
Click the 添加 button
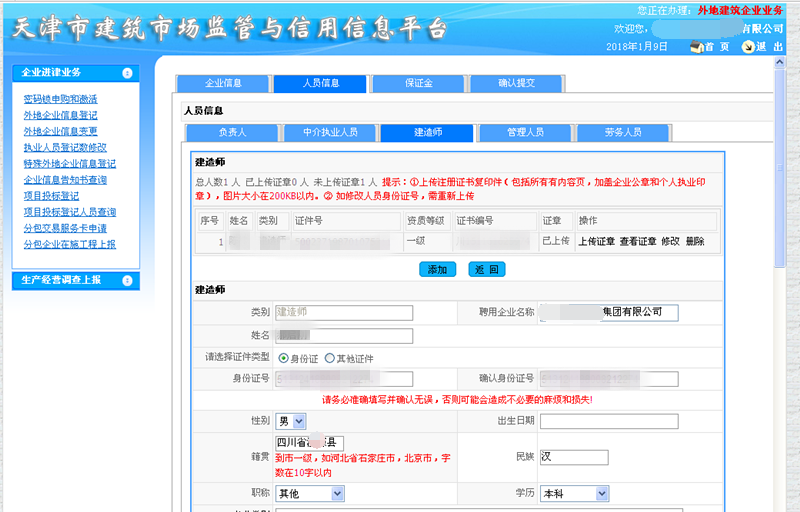pos(437,269)
